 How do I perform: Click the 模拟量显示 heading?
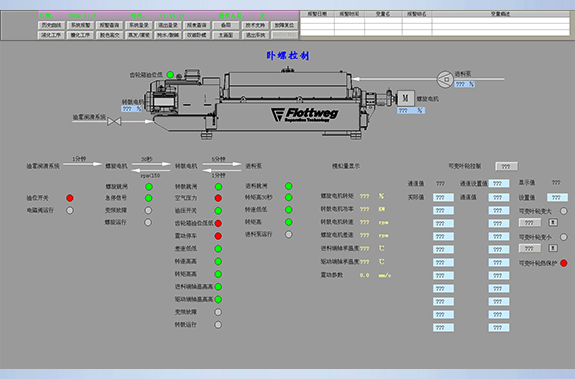point(346,166)
